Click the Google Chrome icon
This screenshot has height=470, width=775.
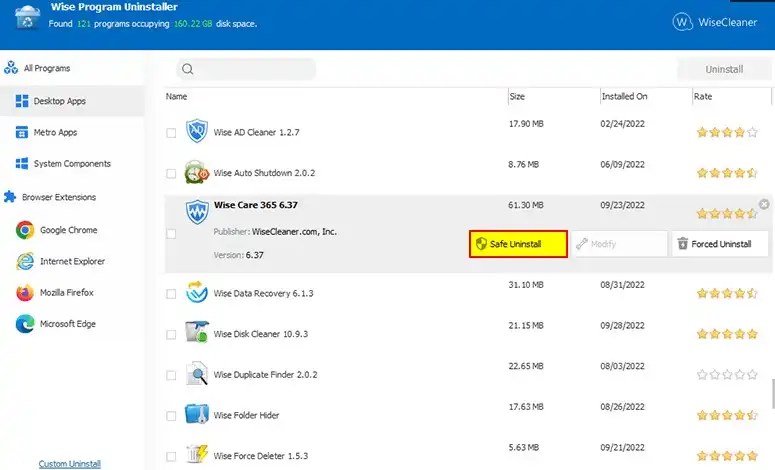25,230
